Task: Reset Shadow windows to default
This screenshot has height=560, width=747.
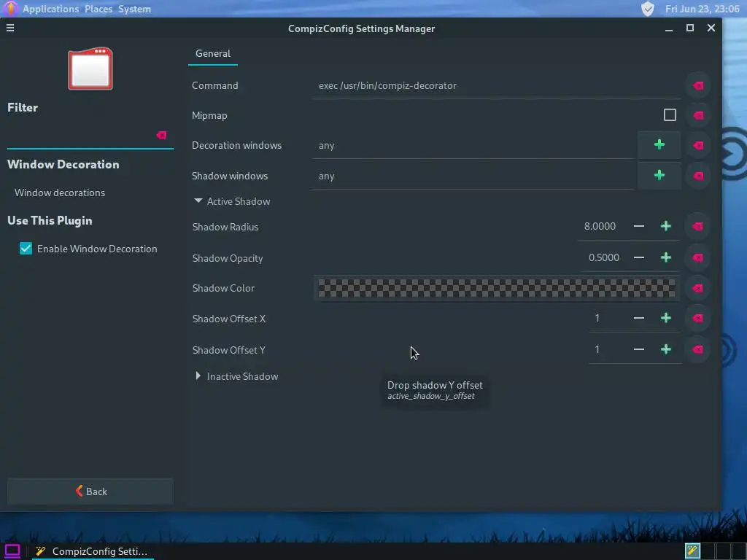Action: tap(698, 176)
